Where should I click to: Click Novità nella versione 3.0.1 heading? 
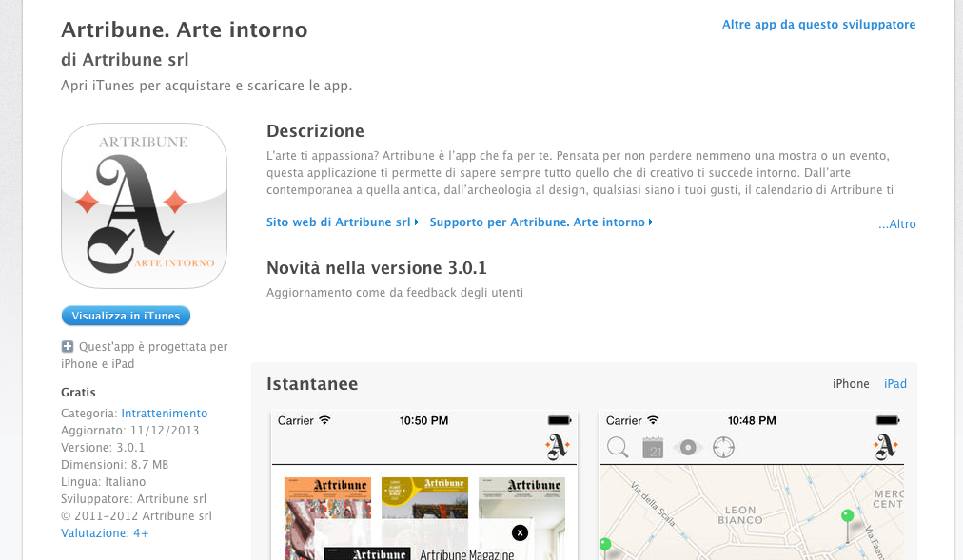point(377,268)
